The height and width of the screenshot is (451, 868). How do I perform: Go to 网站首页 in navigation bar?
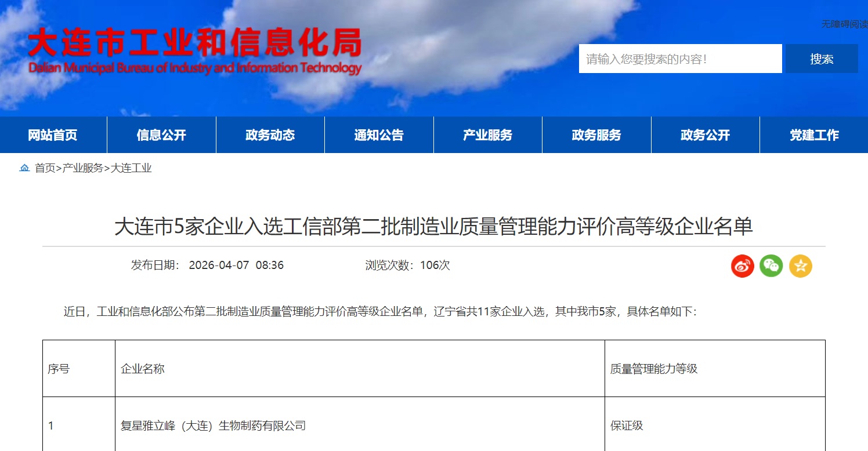tap(53, 135)
